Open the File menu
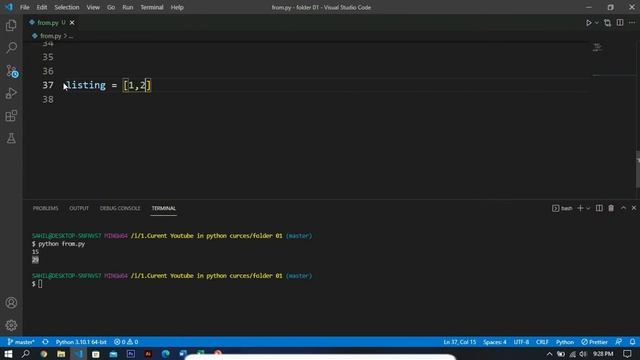This screenshot has width=640, height=360. 24,7
